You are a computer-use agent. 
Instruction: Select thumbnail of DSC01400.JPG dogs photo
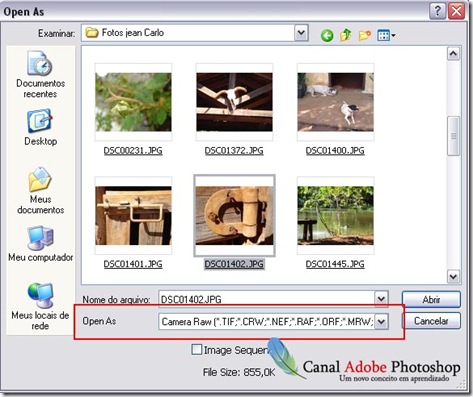[x=336, y=102]
